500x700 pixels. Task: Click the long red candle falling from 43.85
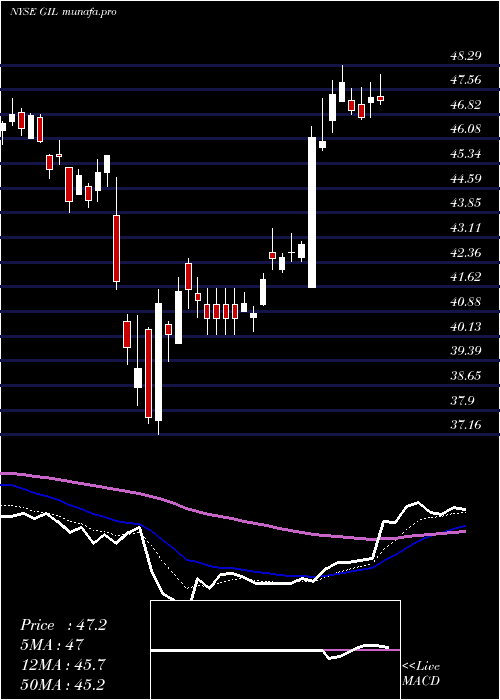click(x=117, y=248)
